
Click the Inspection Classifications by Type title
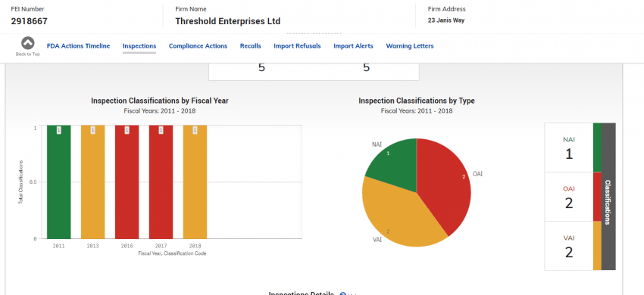(417, 101)
